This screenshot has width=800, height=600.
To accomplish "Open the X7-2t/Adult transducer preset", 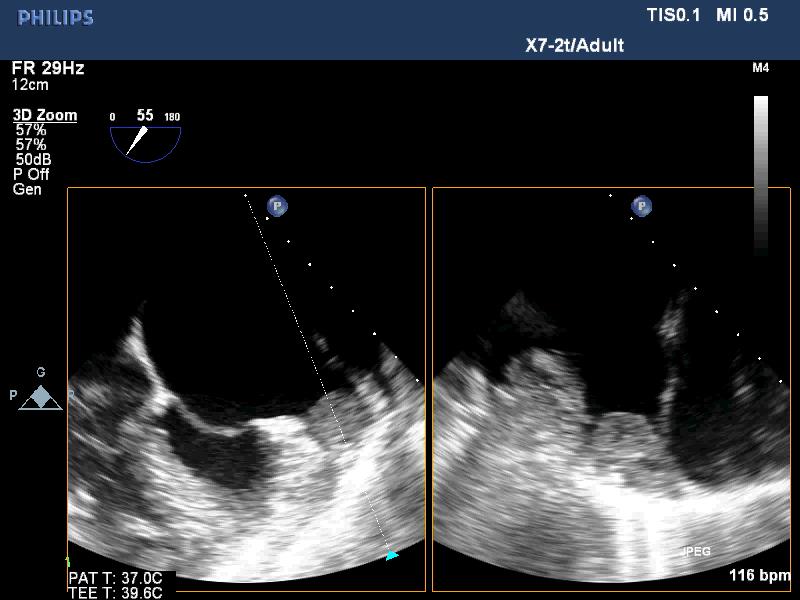I will [x=574, y=45].
